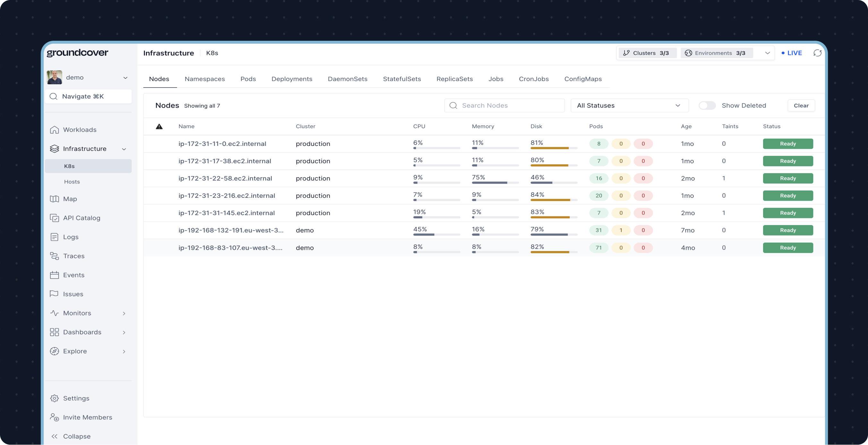
Task: Toggle the Show Deleted switch
Action: (x=707, y=105)
